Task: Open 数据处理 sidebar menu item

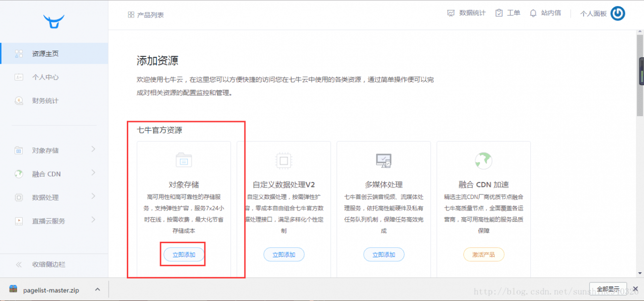Action: [x=54, y=197]
